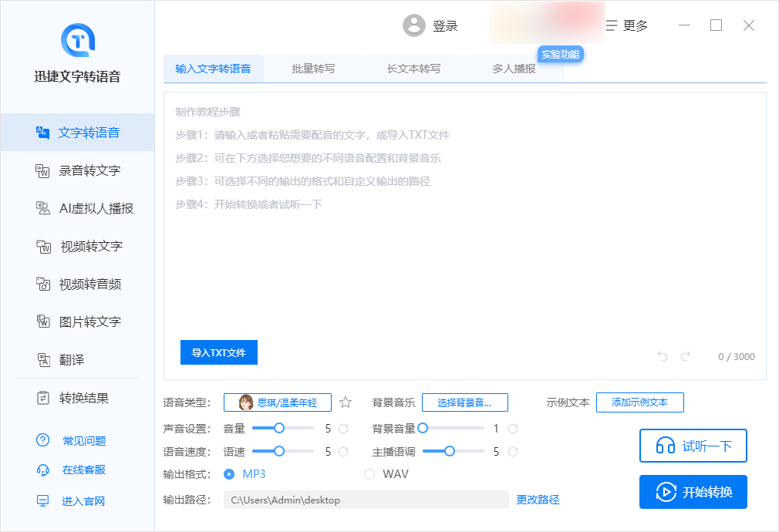The height and width of the screenshot is (532, 779).
Task: Click the 音量 volume slider handle
Action: click(x=279, y=428)
